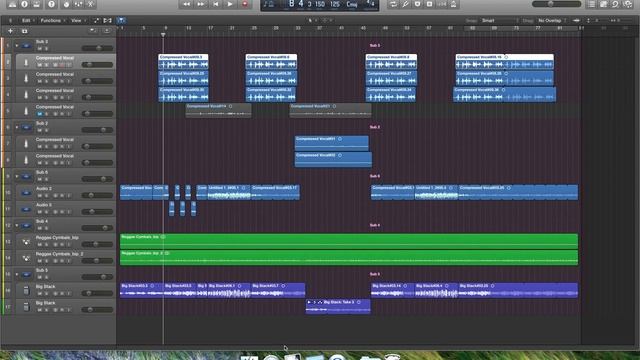Open Quick Help question mark icon
640x360 pixels.
tap(51, 4)
